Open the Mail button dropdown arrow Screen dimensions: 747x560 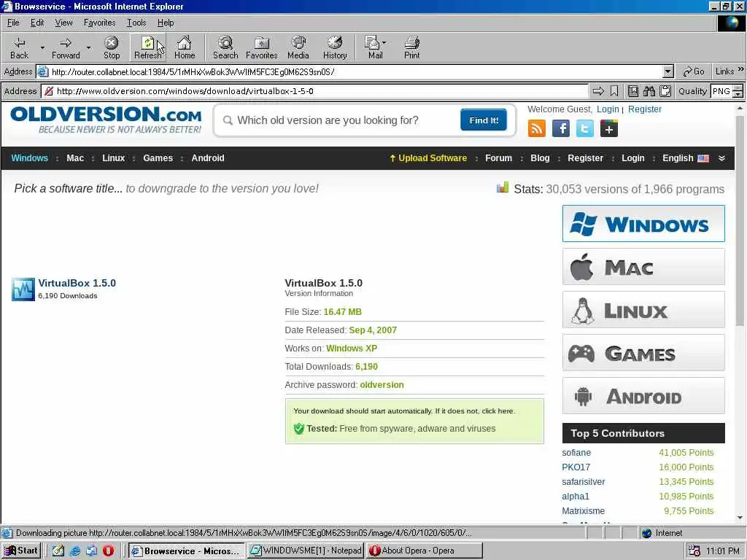coord(384,42)
